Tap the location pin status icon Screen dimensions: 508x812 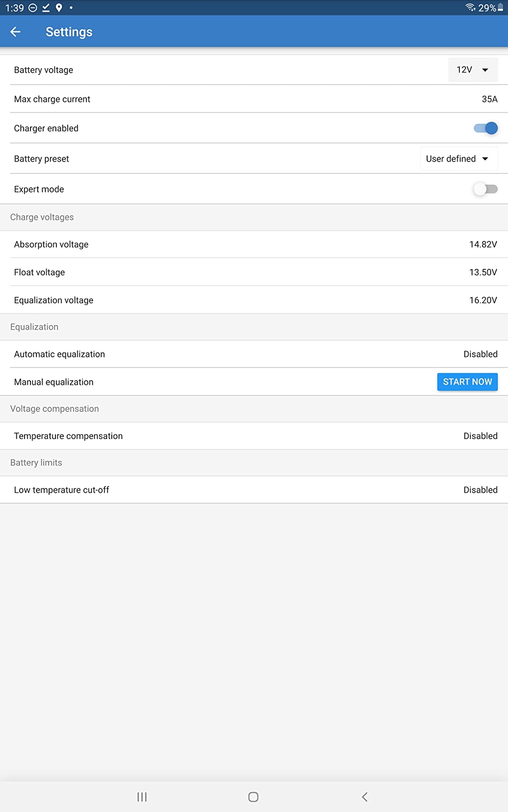tap(59, 8)
